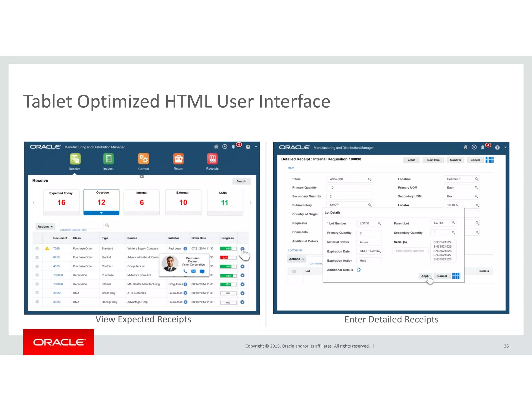Click Clear button in Detailed Receipt

(x=411, y=160)
